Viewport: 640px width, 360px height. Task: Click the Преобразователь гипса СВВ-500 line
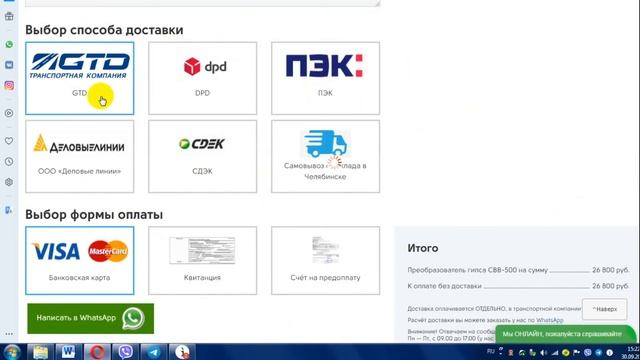pos(518,270)
